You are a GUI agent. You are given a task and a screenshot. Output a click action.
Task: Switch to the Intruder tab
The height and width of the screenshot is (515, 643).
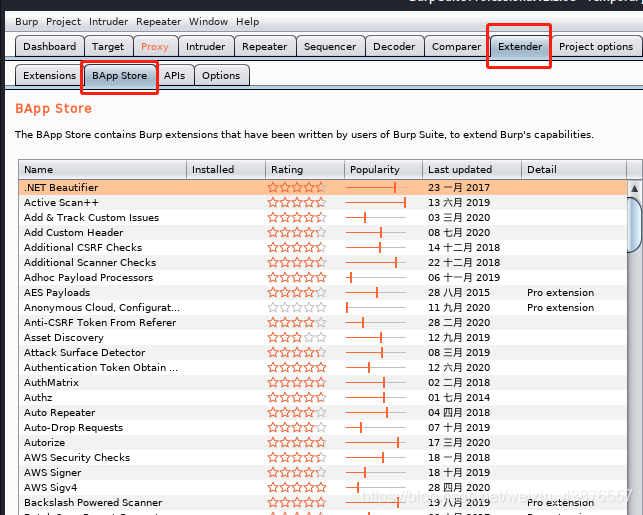[205, 46]
